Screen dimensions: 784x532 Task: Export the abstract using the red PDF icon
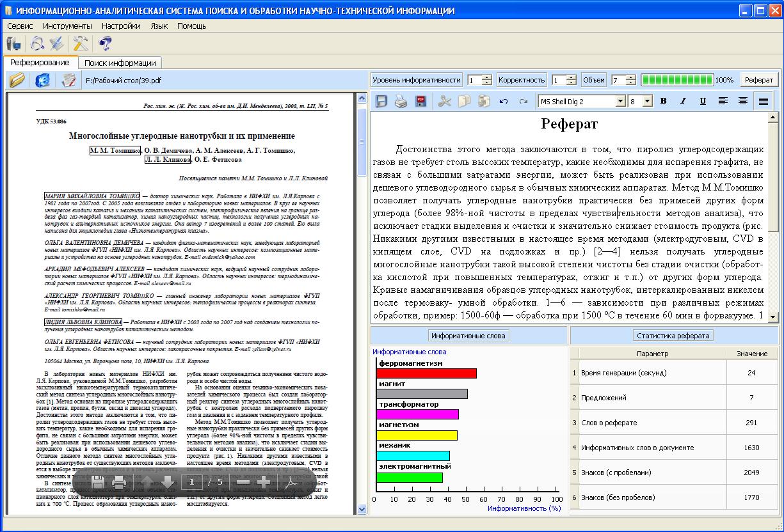[x=421, y=101]
